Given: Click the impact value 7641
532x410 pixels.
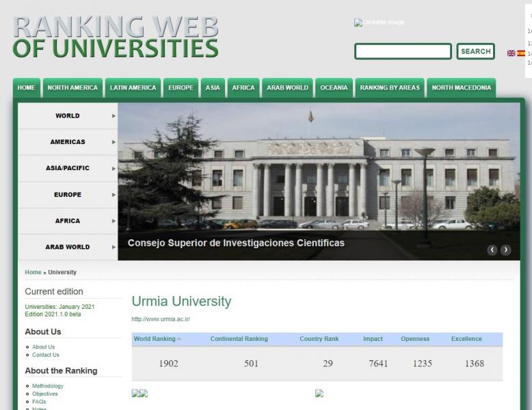Looking at the screenshot, I should (378, 364).
